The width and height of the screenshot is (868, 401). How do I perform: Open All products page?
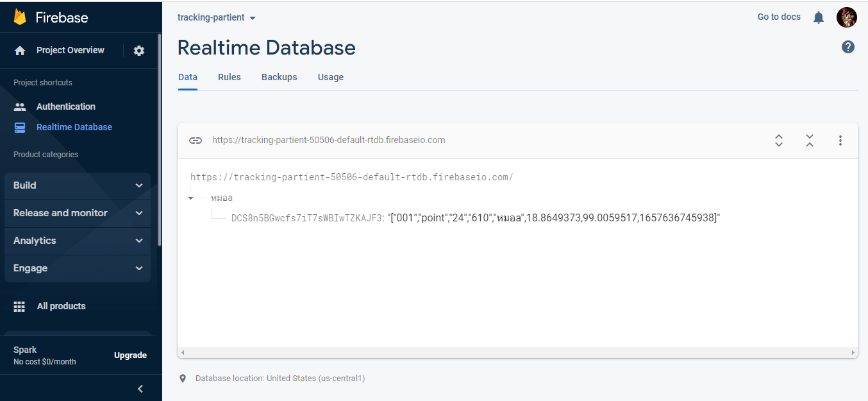click(x=62, y=306)
